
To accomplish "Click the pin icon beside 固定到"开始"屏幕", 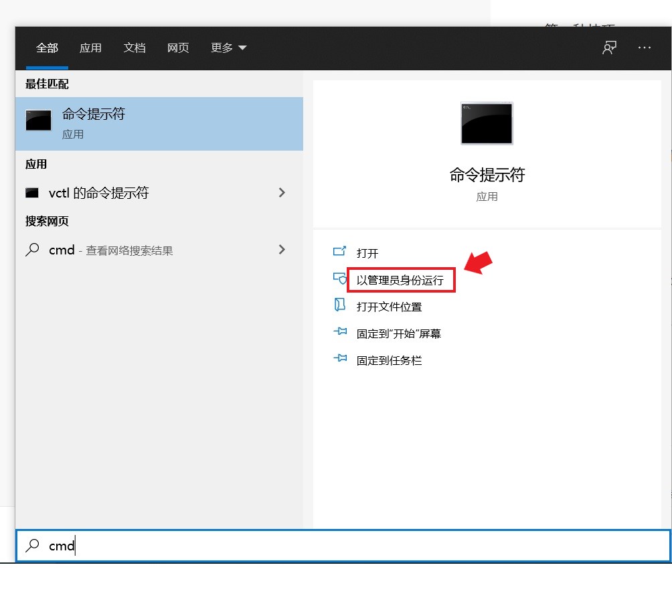I will (x=341, y=333).
